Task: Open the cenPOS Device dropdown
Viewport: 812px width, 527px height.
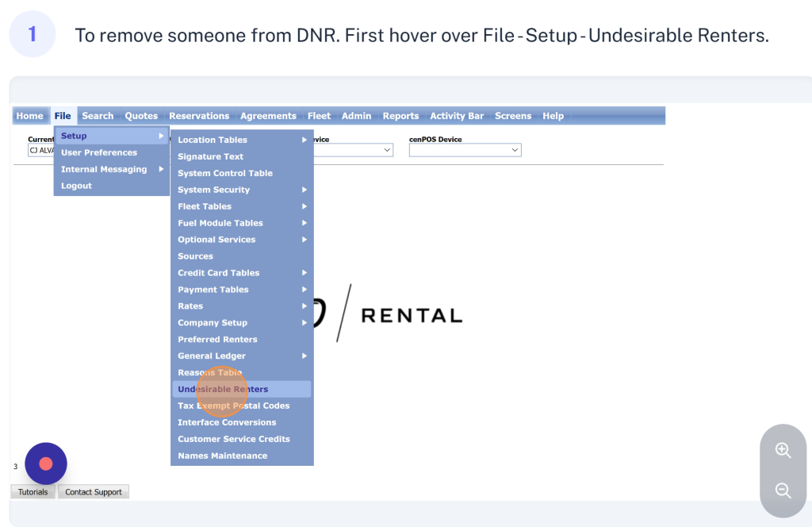Action: (x=465, y=150)
